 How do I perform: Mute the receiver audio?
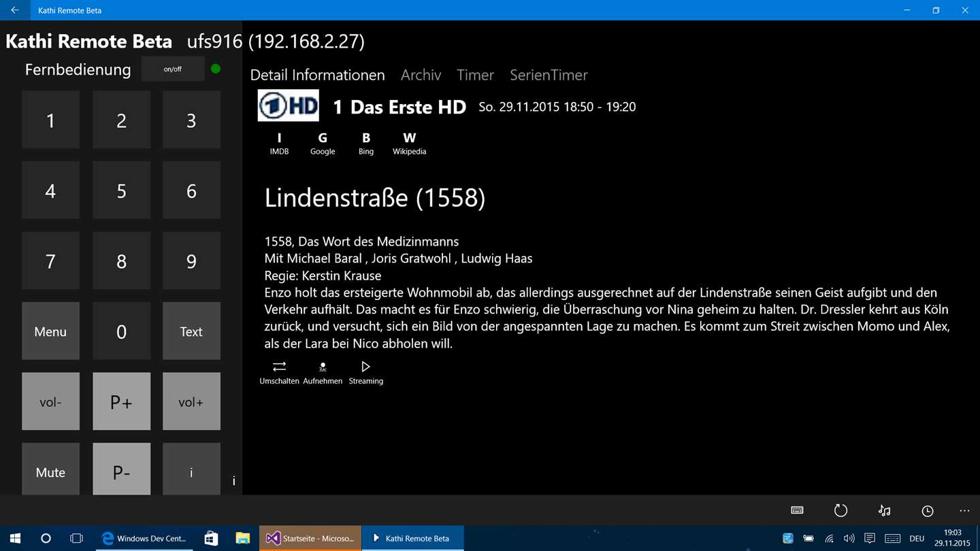[50, 469]
